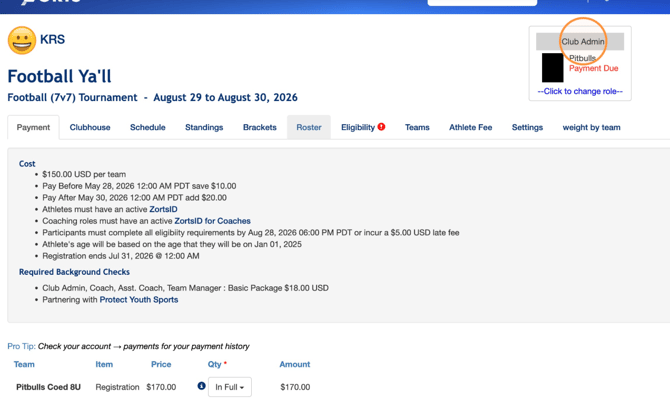Image resolution: width=670 pixels, height=399 pixels.
Task: Open the Schedule tab
Action: tap(147, 127)
